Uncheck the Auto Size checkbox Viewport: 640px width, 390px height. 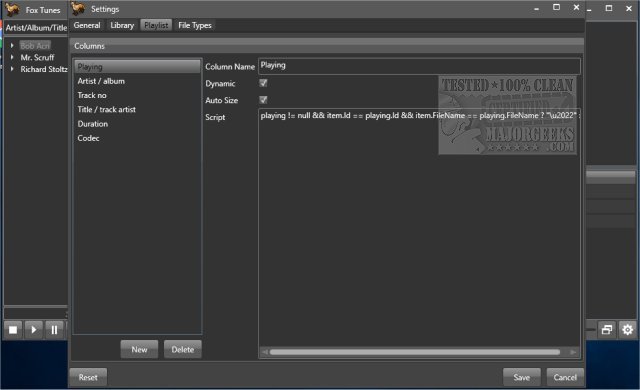pyautogui.click(x=263, y=100)
